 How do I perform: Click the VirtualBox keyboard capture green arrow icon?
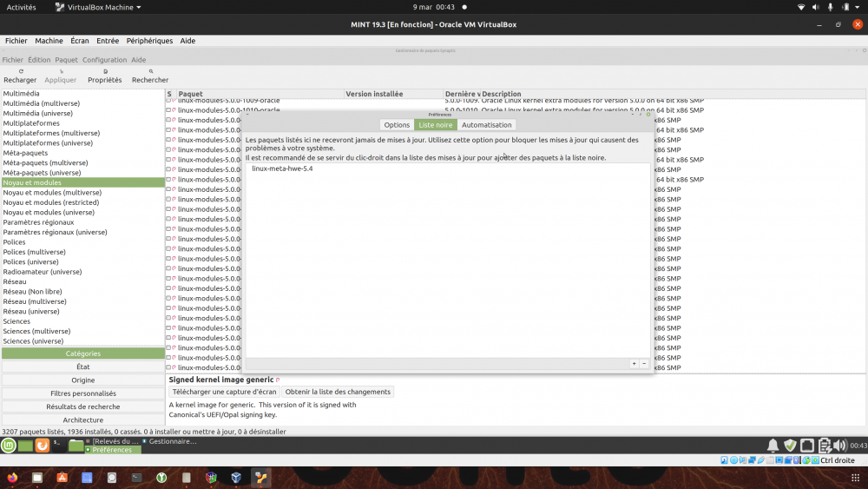tap(815, 460)
